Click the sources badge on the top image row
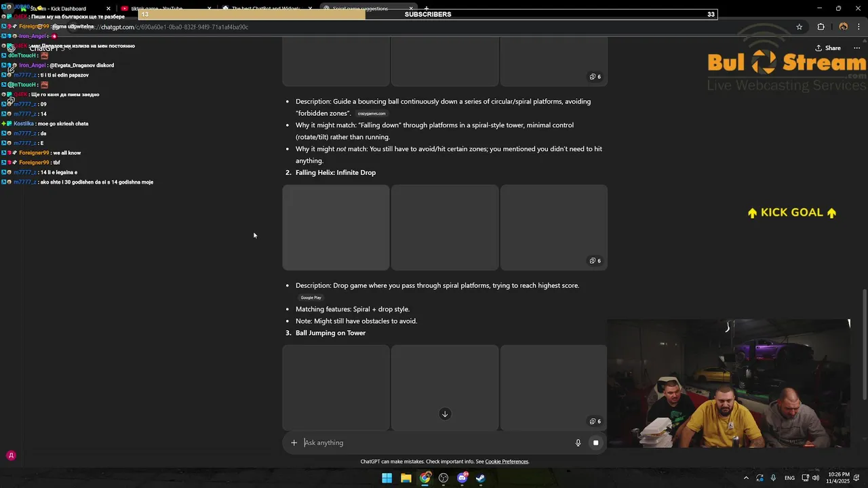 click(x=595, y=77)
